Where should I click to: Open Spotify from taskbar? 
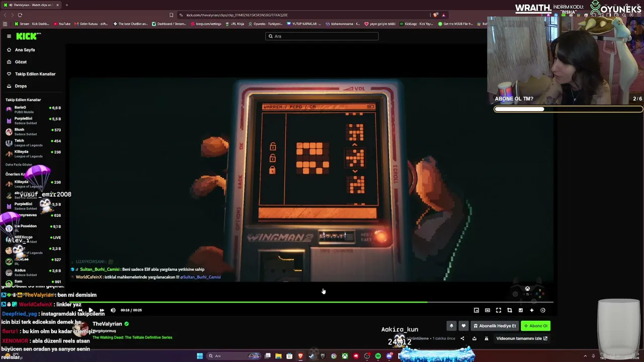click(378, 356)
